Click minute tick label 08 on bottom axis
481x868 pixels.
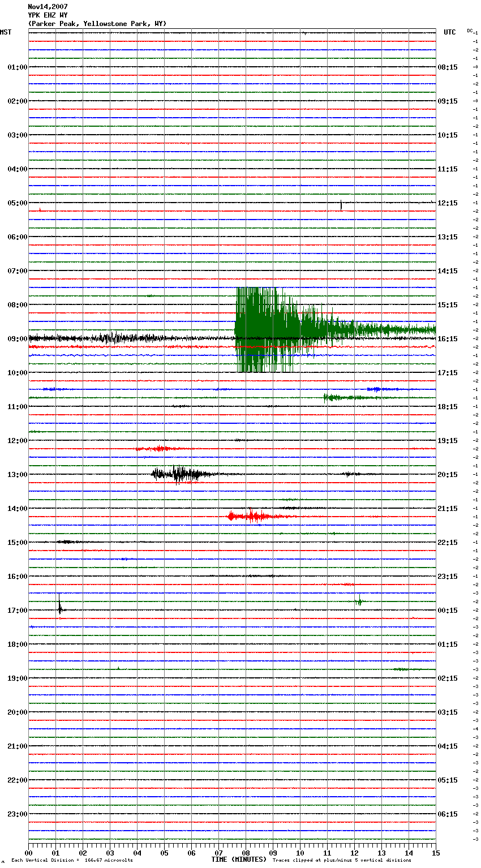[246, 853]
